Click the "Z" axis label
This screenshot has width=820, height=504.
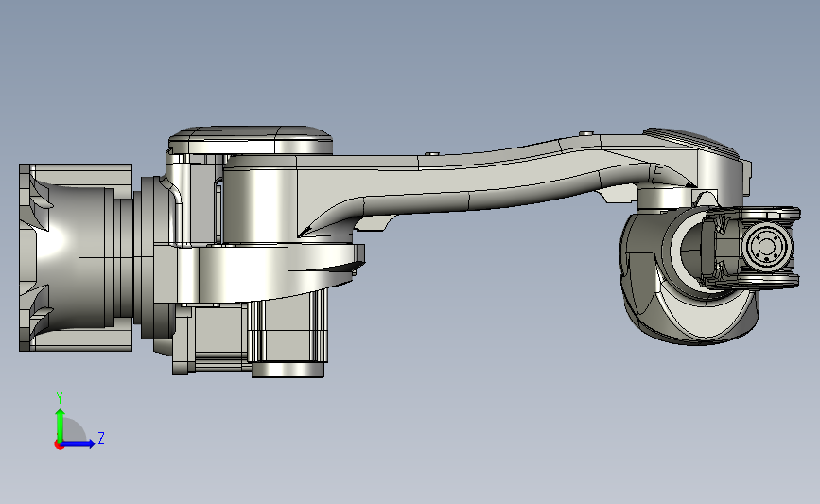[x=101, y=438]
